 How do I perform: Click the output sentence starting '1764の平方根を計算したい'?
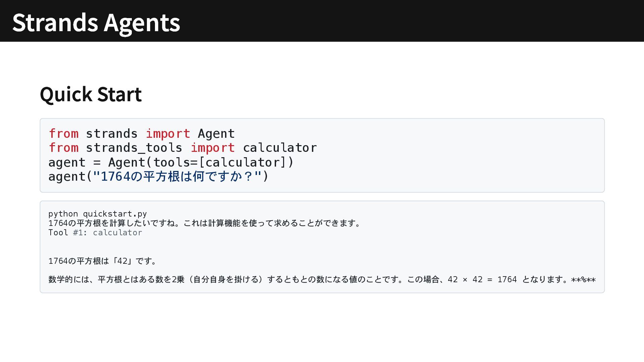(x=204, y=223)
